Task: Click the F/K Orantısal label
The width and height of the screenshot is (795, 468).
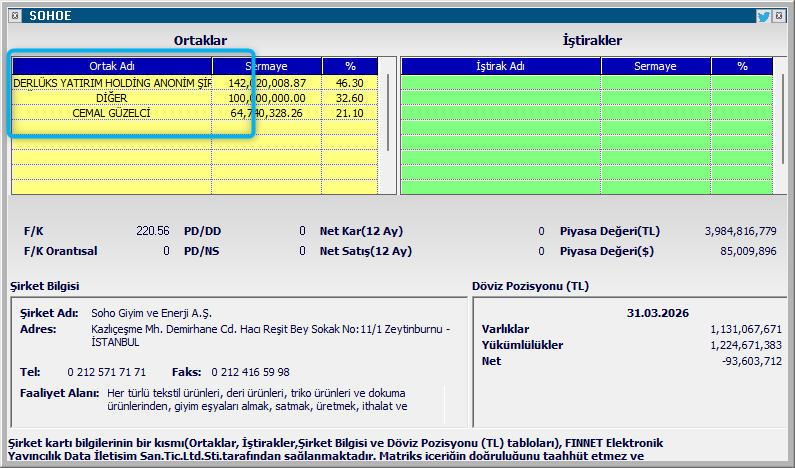Action: click(60, 251)
